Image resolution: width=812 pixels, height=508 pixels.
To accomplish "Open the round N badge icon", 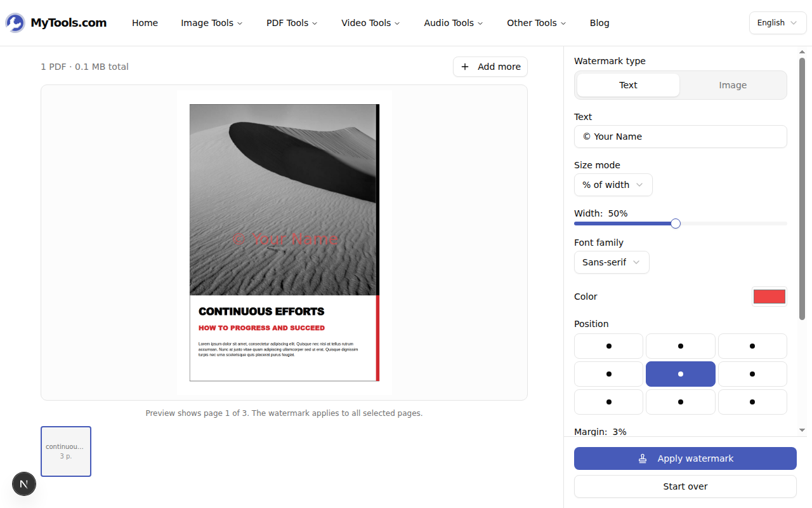I will point(24,485).
